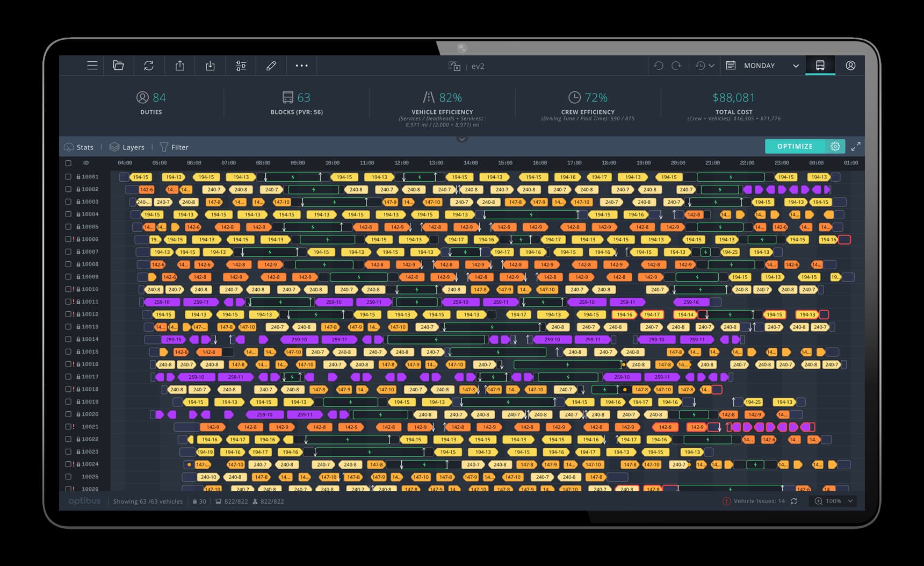Image resolution: width=924 pixels, height=566 pixels.
Task: Open the Layers menu
Action: click(127, 147)
